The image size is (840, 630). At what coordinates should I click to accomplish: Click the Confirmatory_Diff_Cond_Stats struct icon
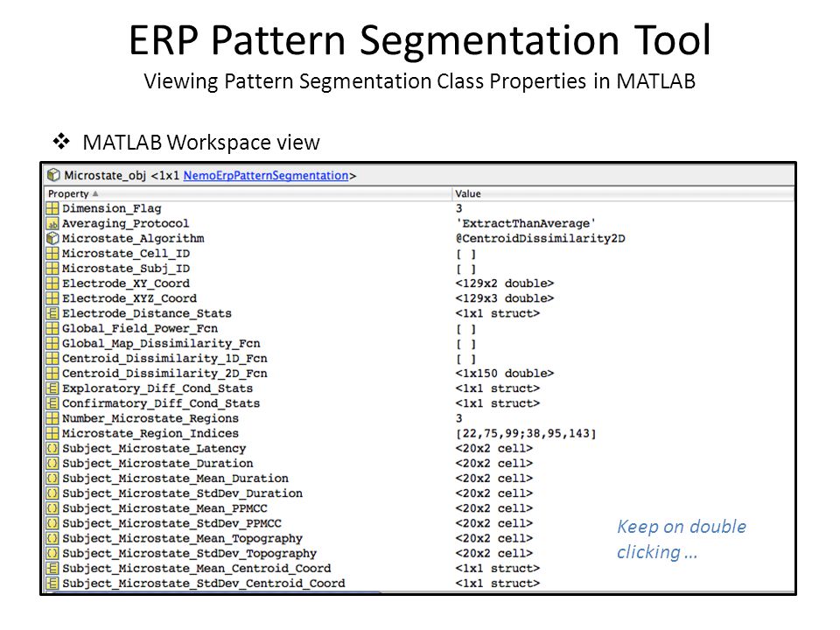[52, 403]
